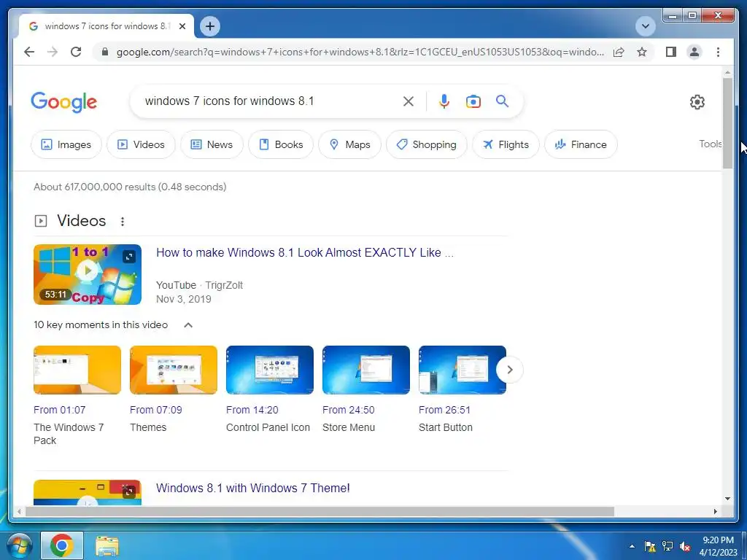Image resolution: width=747 pixels, height=560 pixels.
Task: Click the address bar URL
Action: pos(360,52)
